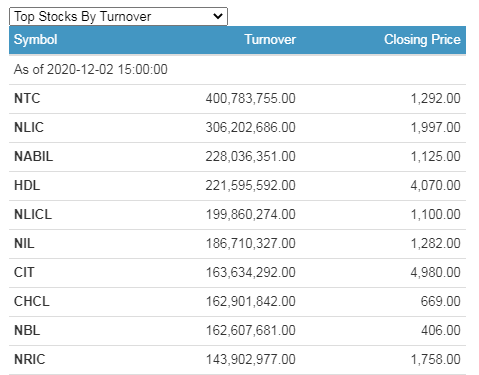Open the CHCL stock symbol

32,302
